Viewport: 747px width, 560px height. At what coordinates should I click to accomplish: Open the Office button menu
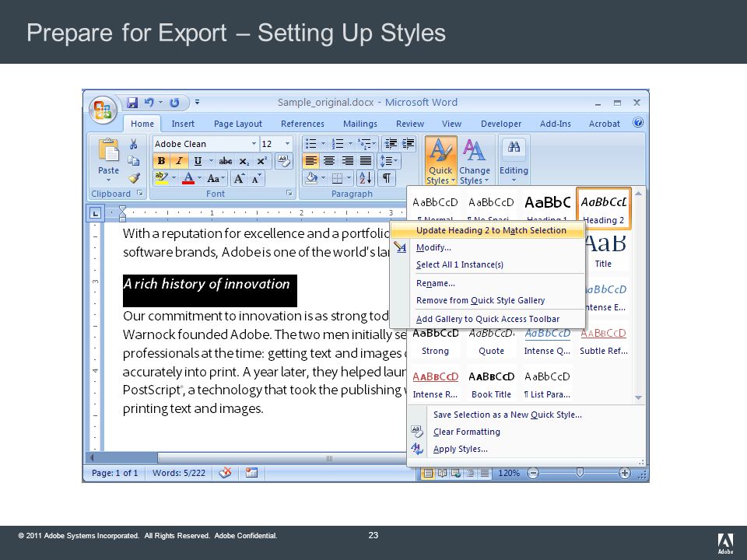(x=103, y=110)
